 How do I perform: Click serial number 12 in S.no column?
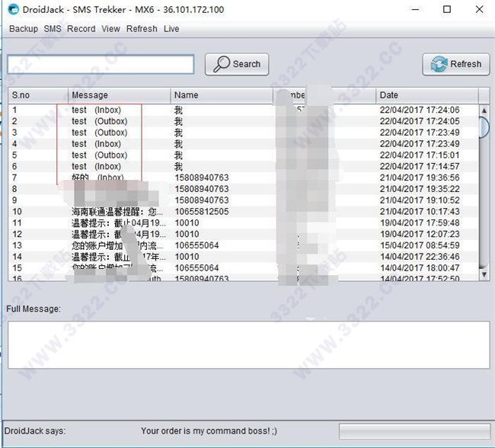pos(17,234)
